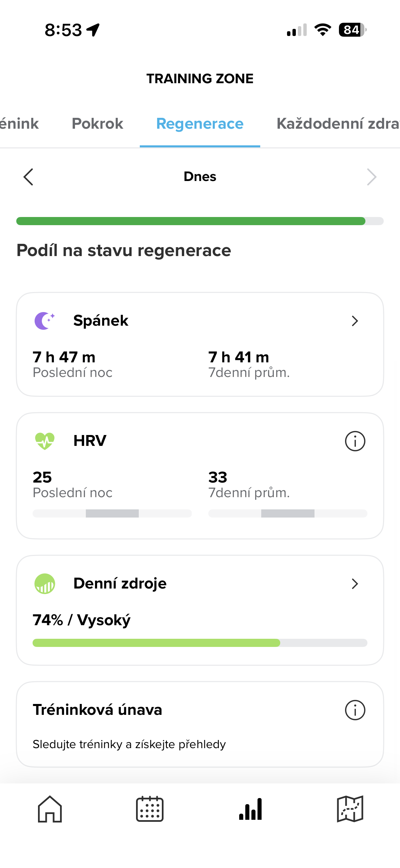
Task: Select the Regenerace tab
Action: (200, 124)
